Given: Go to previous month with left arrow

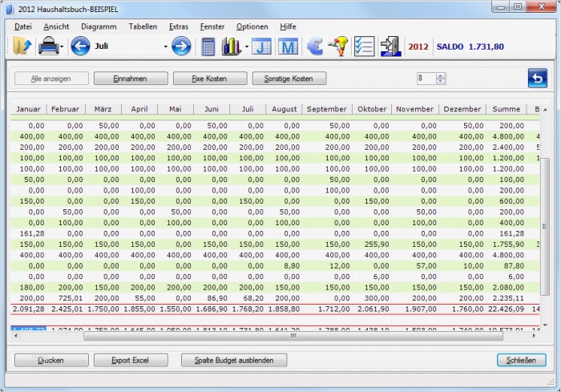Looking at the screenshot, I should pyautogui.click(x=80, y=46).
